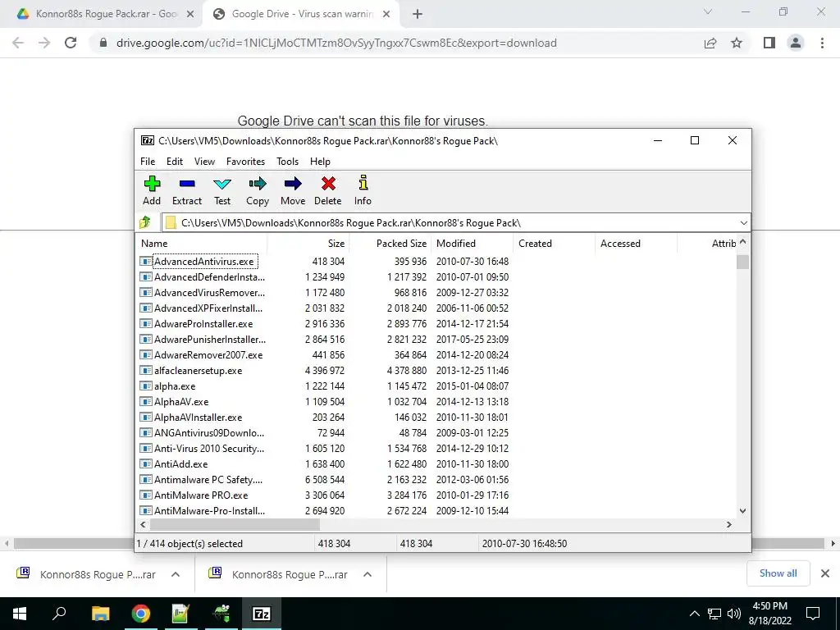Open a new Chrome tab
This screenshot has height=630, width=840.
point(418,14)
